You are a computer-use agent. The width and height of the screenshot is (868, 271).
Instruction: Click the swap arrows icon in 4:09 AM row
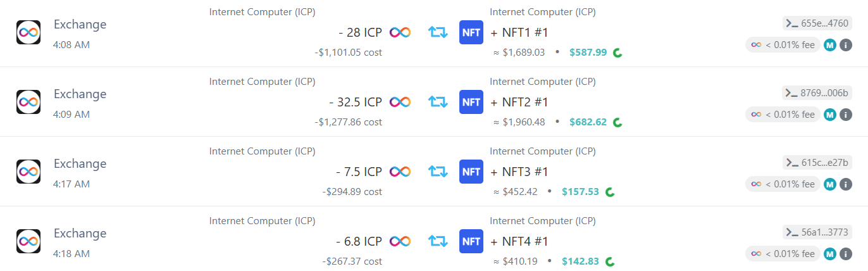(437, 101)
